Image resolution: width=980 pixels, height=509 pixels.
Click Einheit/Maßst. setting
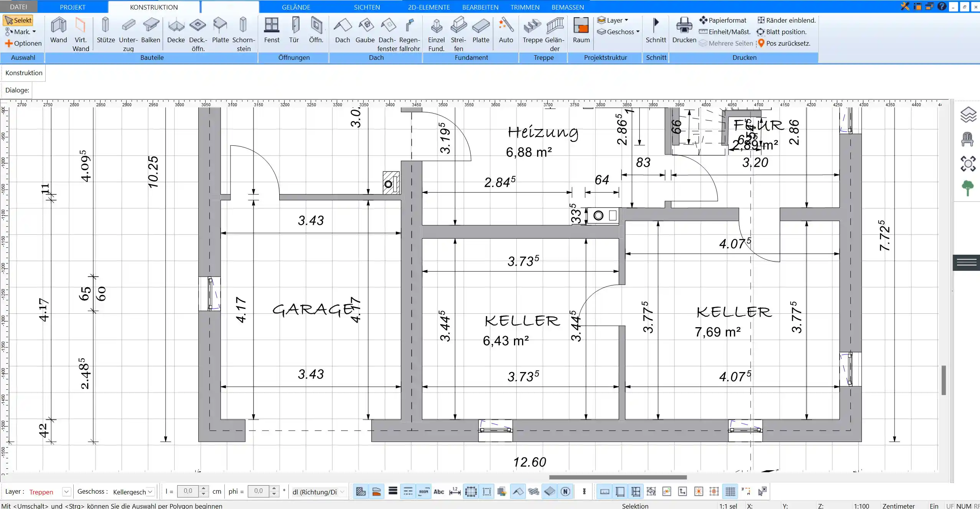(725, 32)
